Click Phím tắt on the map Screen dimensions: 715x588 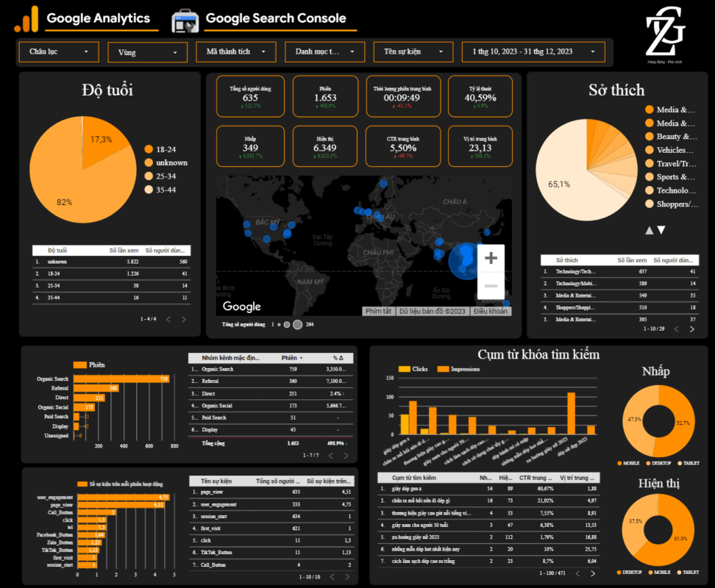point(378,311)
